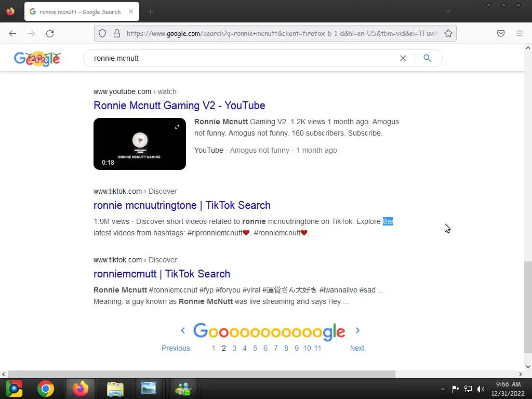532x399 pixels.
Task: Click the next page chevron arrow
Action: 357,330
